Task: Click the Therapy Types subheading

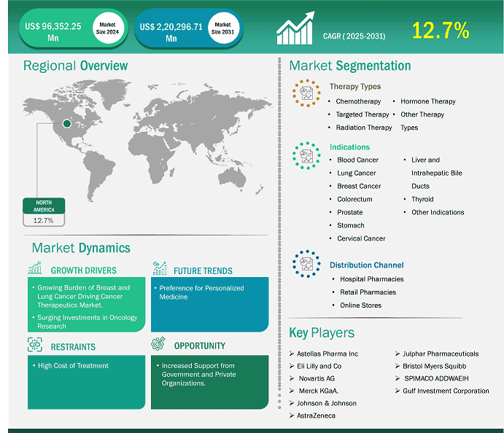Action: 355,87
